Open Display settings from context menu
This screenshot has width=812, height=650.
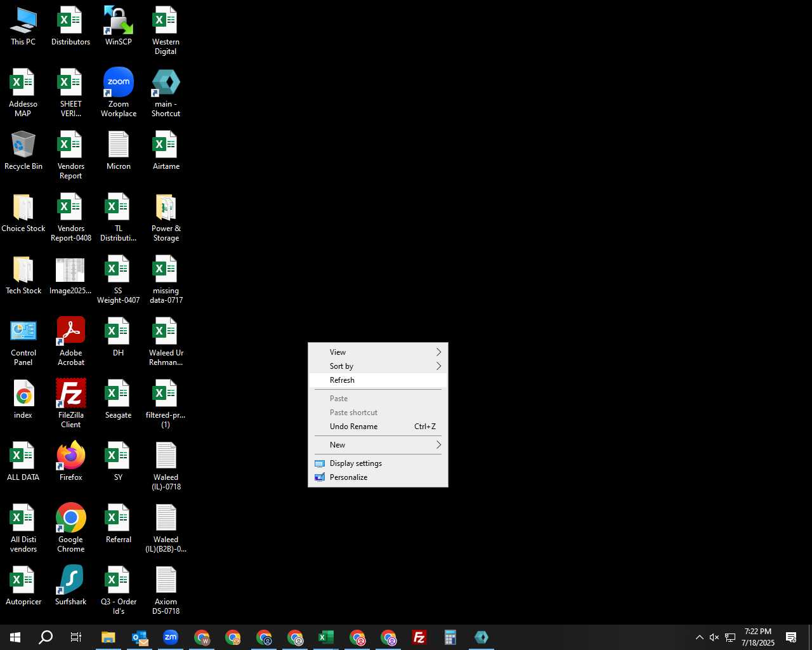pos(378,463)
